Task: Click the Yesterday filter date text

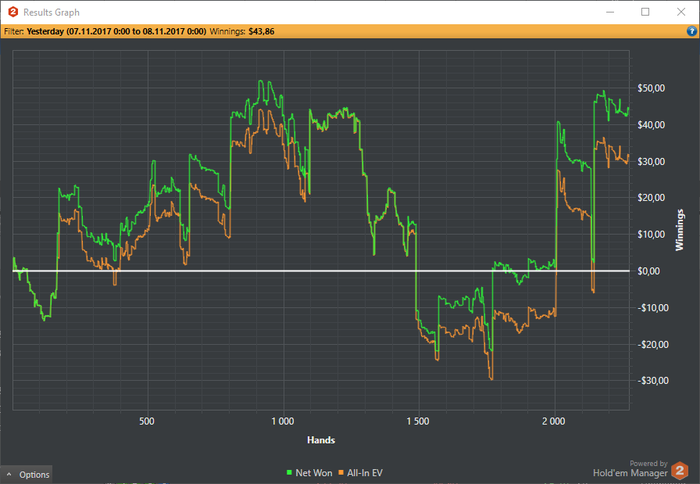Action: click(117, 31)
